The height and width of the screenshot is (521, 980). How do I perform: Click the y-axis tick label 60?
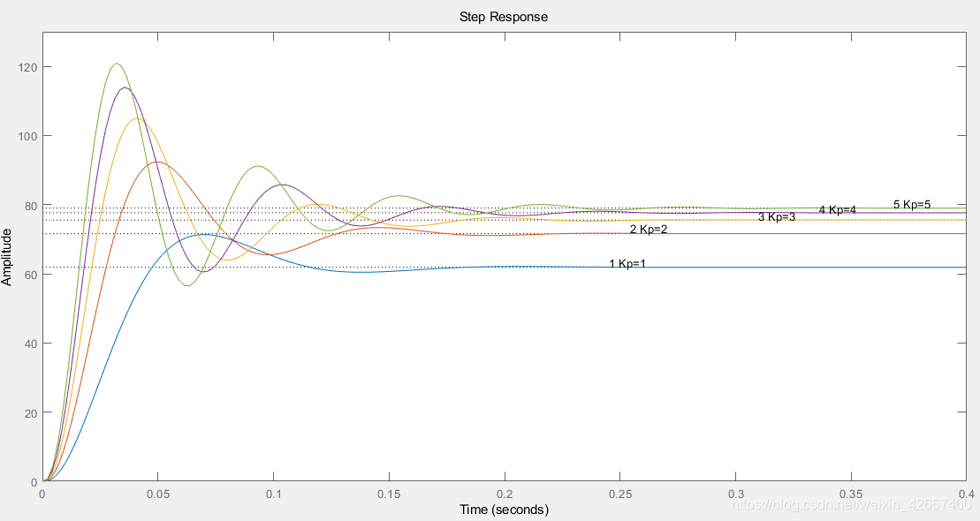pyautogui.click(x=30, y=275)
